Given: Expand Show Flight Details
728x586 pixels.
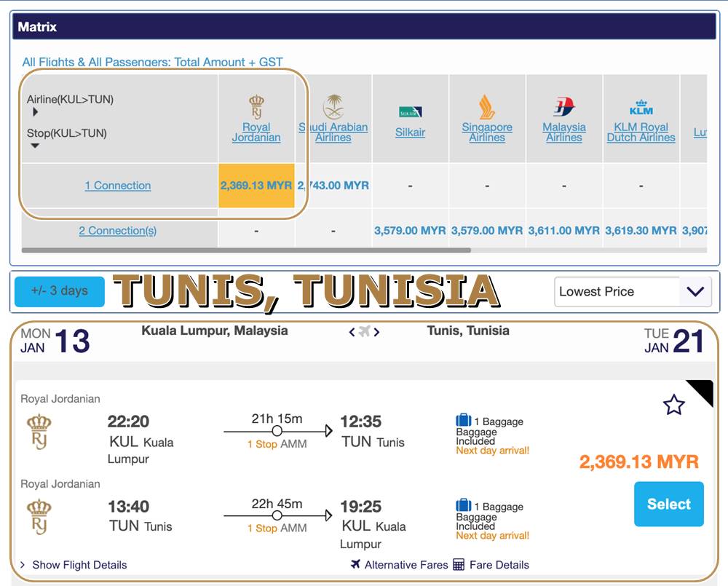Looking at the screenshot, I should [74, 565].
